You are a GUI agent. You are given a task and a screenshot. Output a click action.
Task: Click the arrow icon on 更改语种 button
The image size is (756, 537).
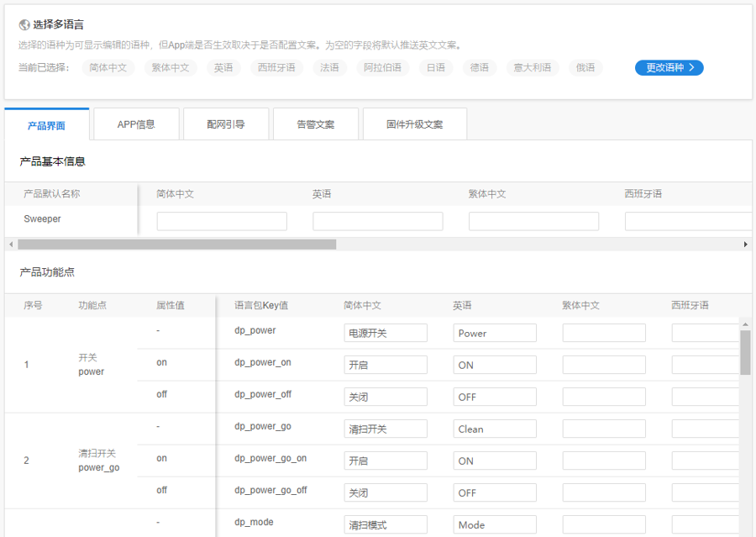click(x=693, y=67)
